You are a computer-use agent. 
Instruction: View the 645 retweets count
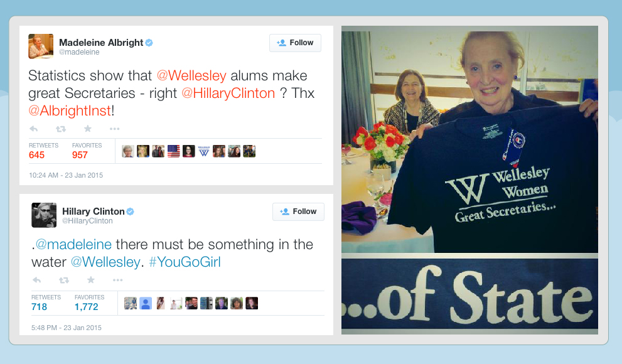pyautogui.click(x=37, y=155)
